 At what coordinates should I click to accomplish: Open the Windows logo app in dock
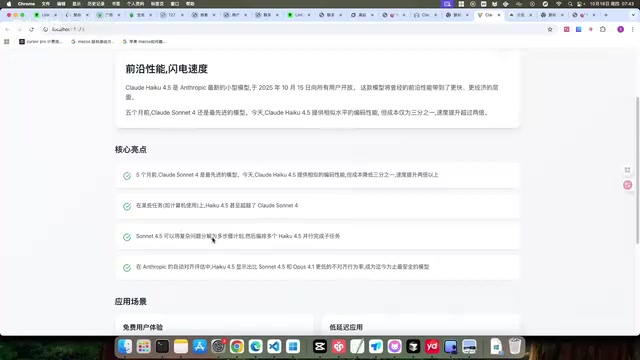point(293,347)
